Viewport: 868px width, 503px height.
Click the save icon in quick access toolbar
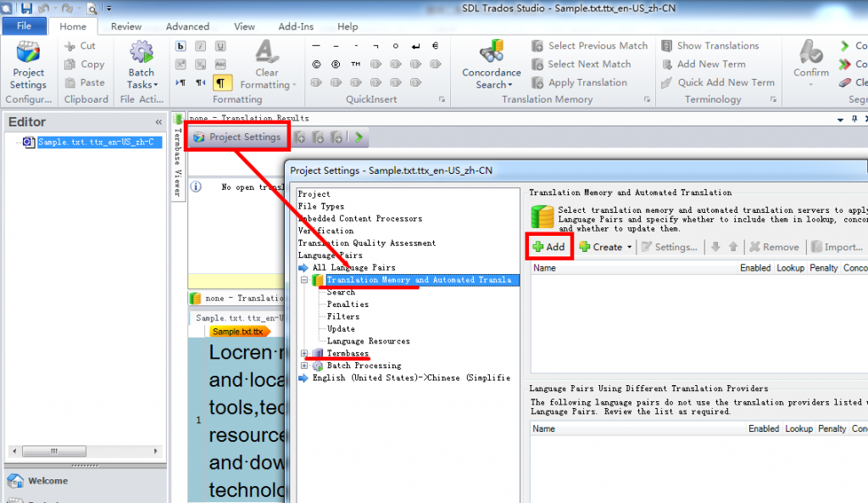(27, 8)
